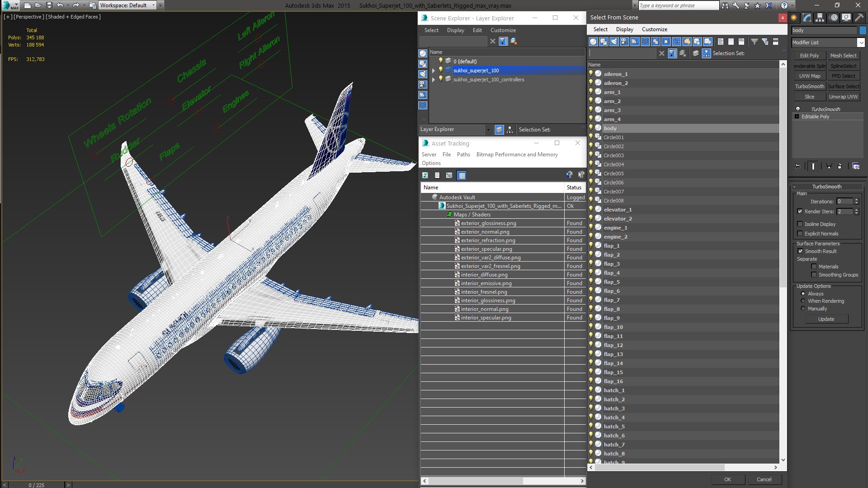
Task: Click Sort by Hierarchy icon in Scene Explorer footer
Action: coord(509,130)
